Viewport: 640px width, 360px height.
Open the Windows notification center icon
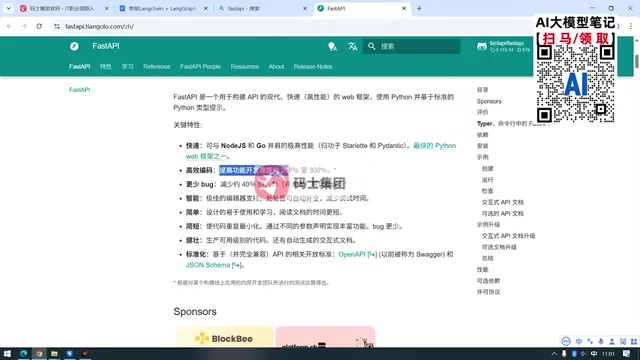coord(627,354)
